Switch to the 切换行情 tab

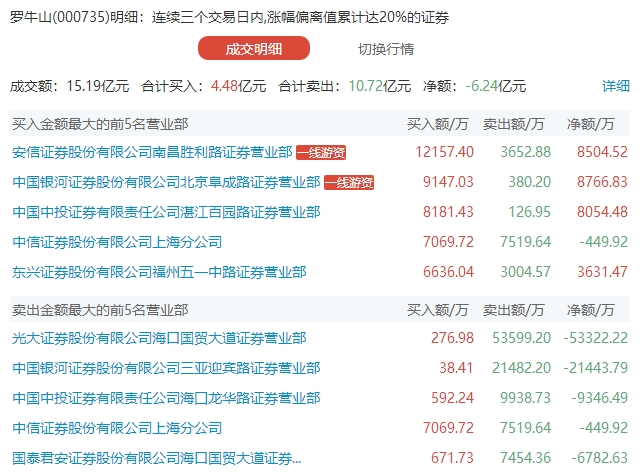click(386, 48)
